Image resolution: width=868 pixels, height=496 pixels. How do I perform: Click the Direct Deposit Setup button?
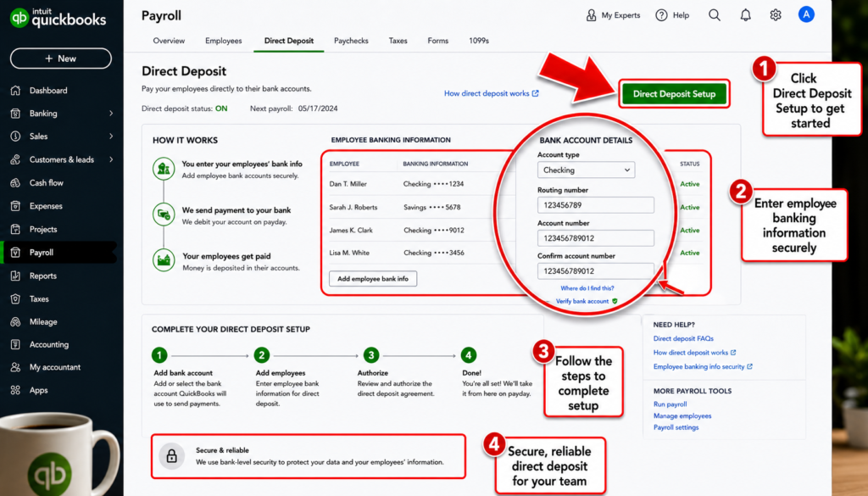pos(674,93)
